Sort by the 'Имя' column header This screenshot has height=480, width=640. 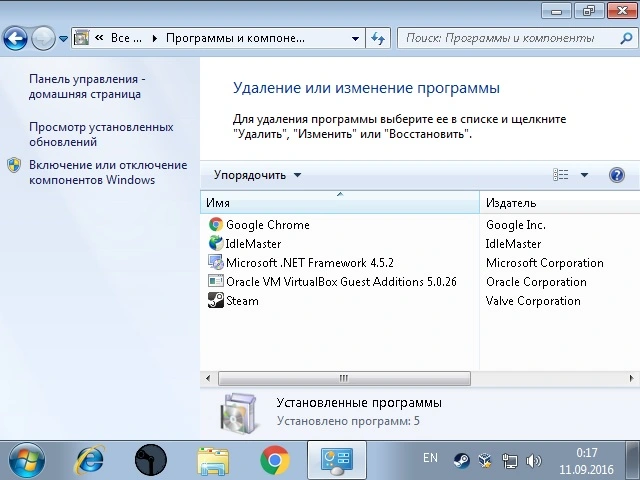coord(340,202)
